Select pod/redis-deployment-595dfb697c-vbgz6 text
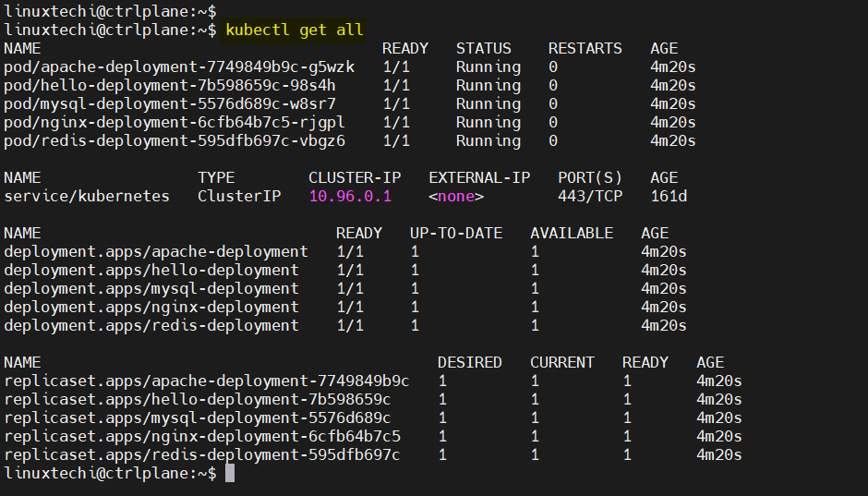This screenshot has height=496, width=868. (x=175, y=141)
